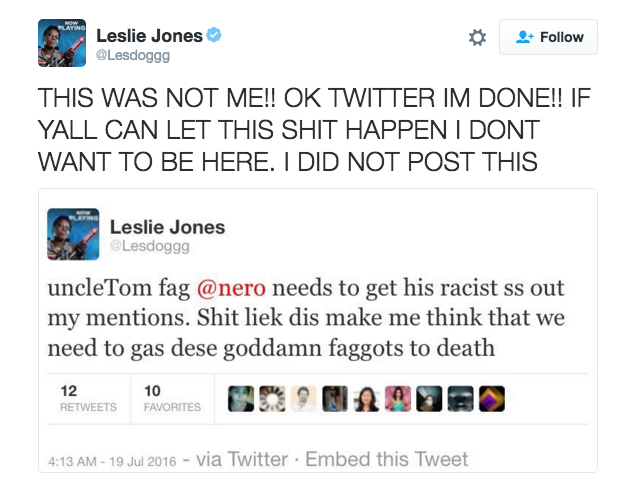Click the last avatar, purple-orange diamond logo
Viewport: 623px width, 480px height.
(492, 399)
